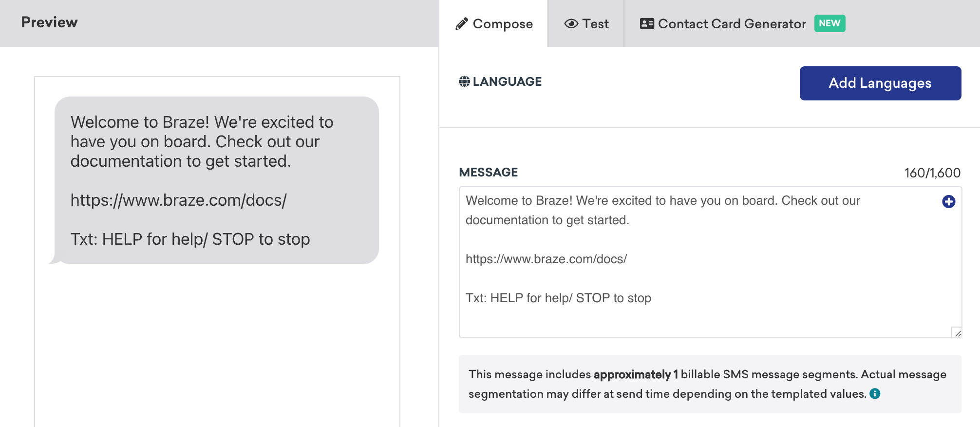Click the message box resize handle
980x427 pixels.
point(957,332)
